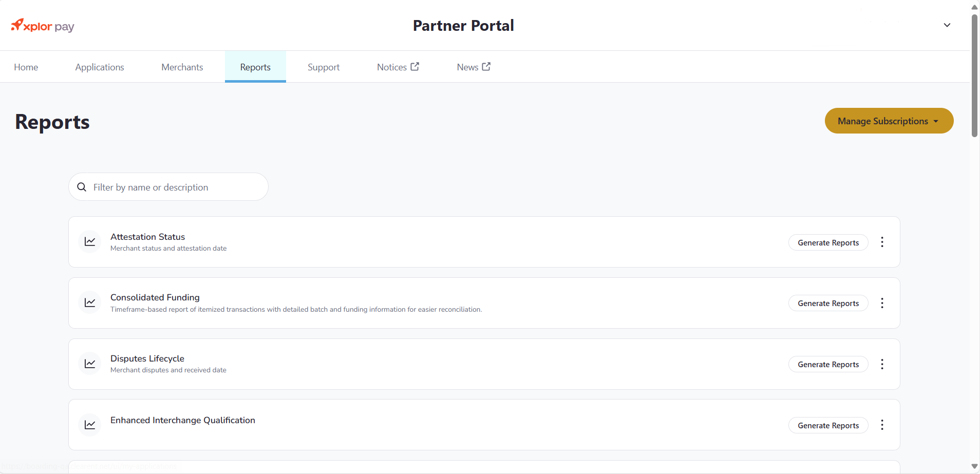
Task: Click the Enhanced Interchange Qualification chart icon
Action: (x=90, y=425)
